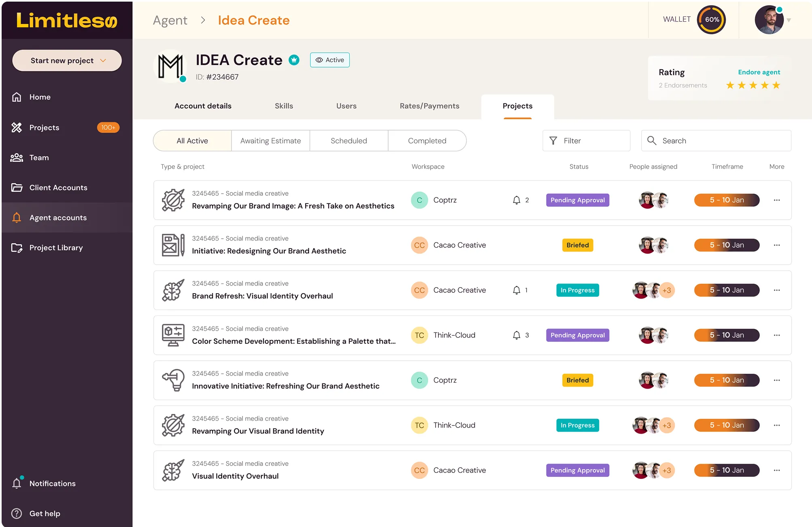Click Agent in the breadcrumb

170,20
